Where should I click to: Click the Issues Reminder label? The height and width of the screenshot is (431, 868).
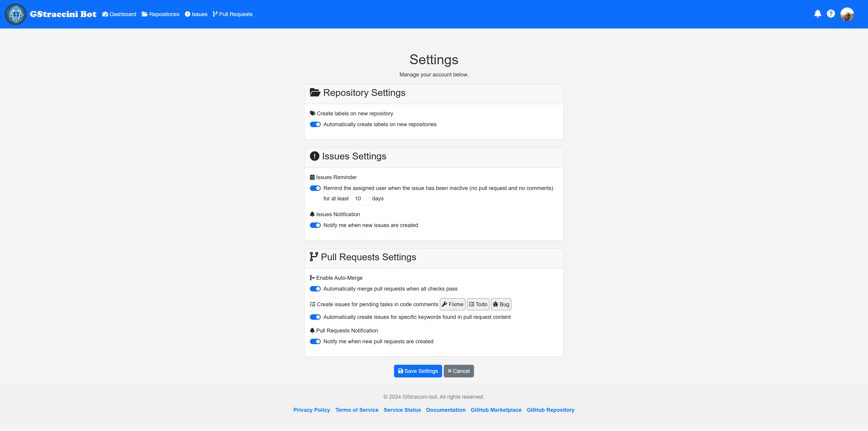(336, 177)
